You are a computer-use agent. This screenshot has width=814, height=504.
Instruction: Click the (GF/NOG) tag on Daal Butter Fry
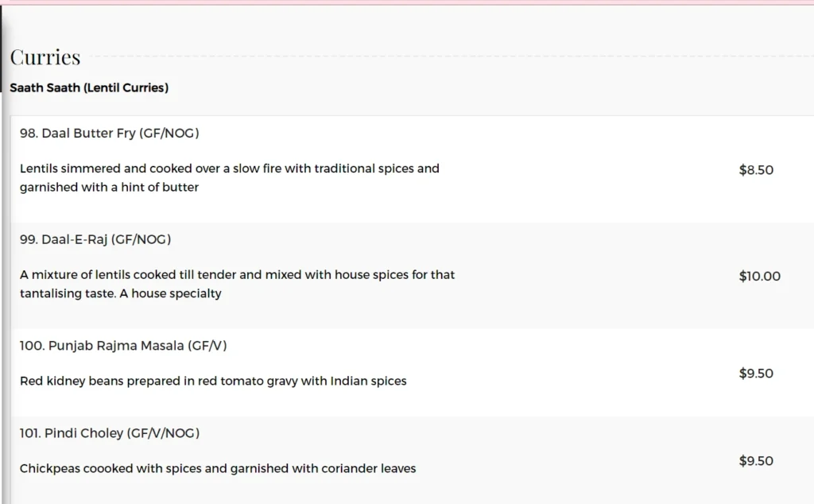click(x=169, y=134)
